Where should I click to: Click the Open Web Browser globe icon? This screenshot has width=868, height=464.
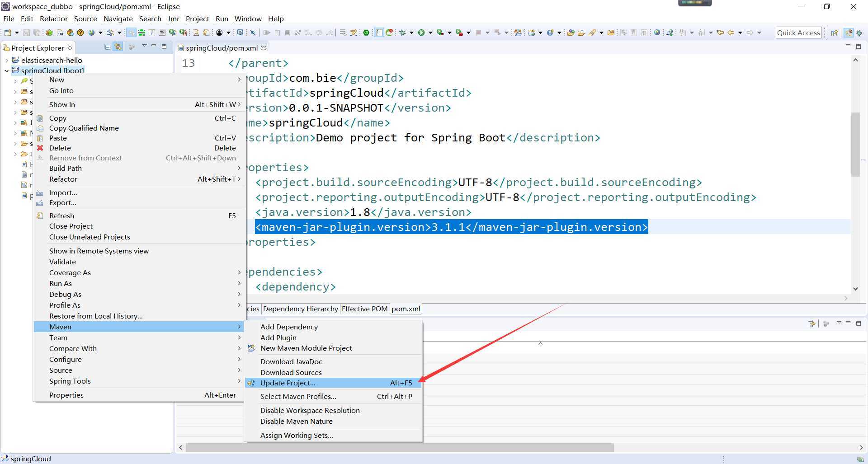click(657, 33)
